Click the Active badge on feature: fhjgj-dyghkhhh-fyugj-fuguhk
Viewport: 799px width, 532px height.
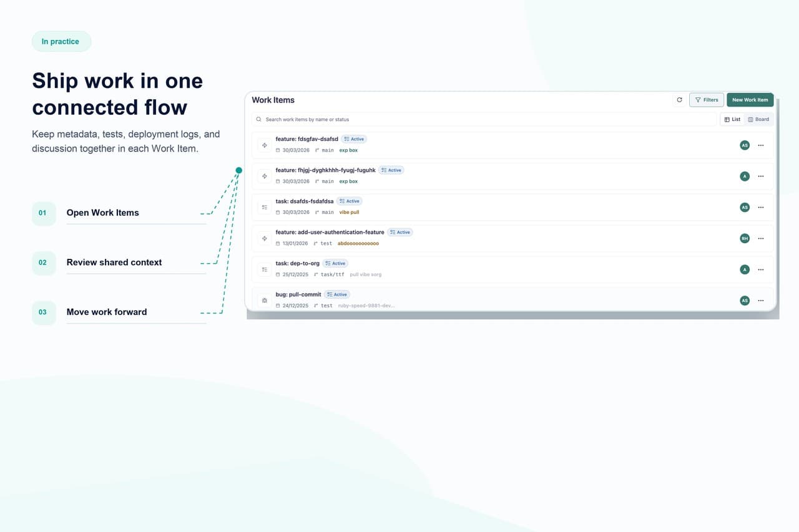(x=391, y=170)
